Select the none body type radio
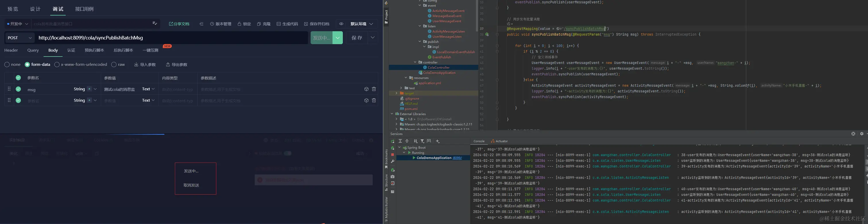The image size is (868, 224). coord(7,64)
